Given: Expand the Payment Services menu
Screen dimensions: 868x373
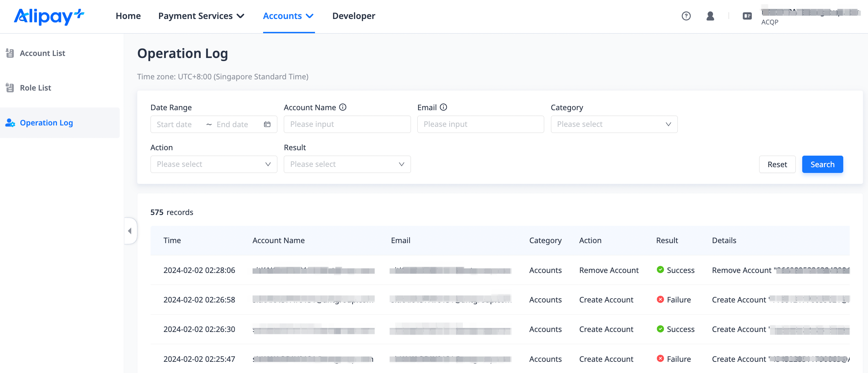Looking at the screenshot, I should (x=201, y=16).
